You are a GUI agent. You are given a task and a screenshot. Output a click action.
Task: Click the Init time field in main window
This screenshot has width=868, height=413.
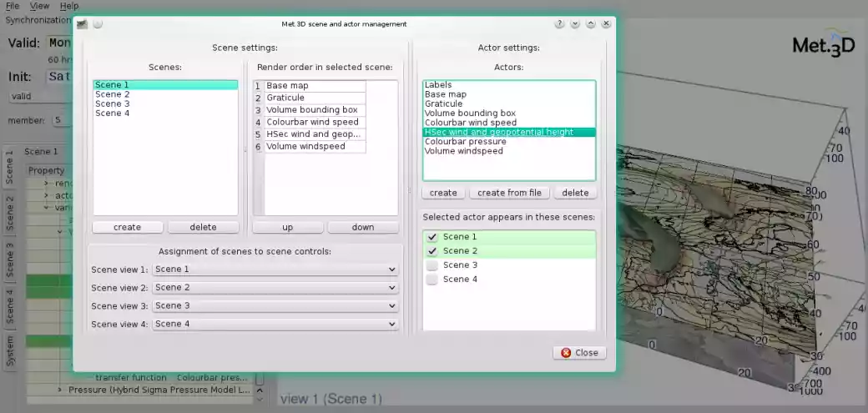[x=59, y=77]
